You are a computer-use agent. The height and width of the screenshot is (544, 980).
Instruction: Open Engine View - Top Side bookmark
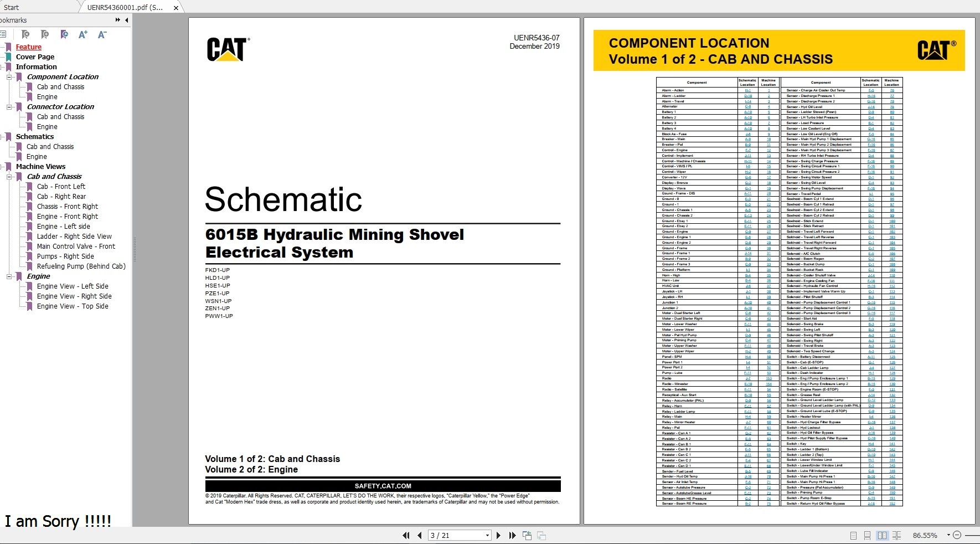[x=73, y=306]
